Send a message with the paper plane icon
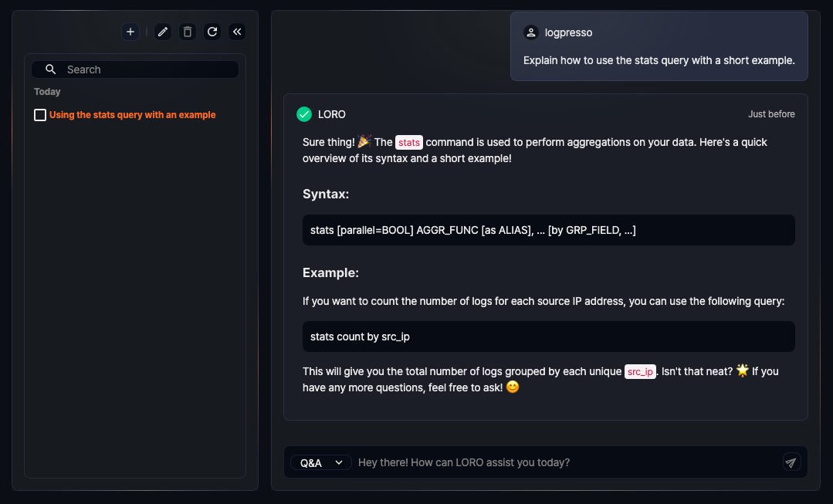 click(791, 462)
